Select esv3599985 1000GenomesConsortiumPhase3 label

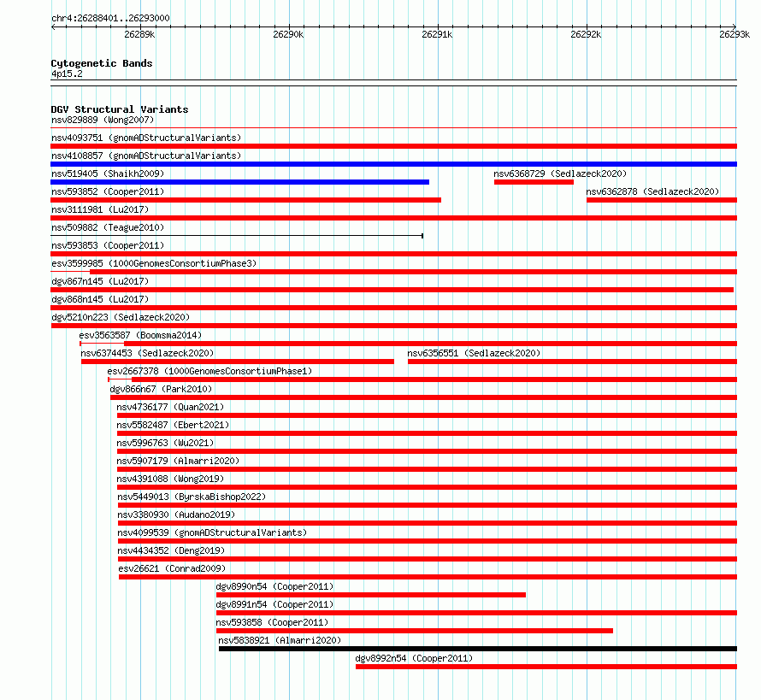tap(154, 263)
